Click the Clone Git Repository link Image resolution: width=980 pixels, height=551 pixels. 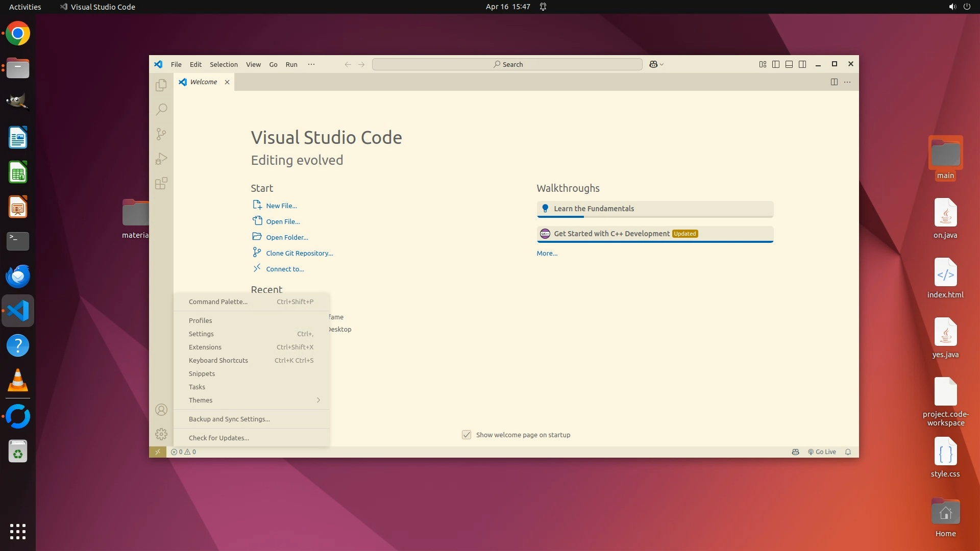click(x=299, y=253)
